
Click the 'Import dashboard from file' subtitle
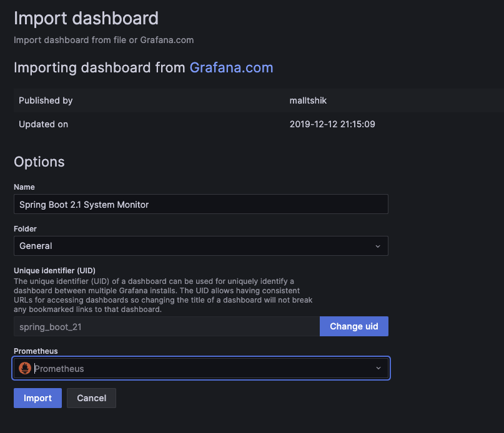click(x=104, y=40)
